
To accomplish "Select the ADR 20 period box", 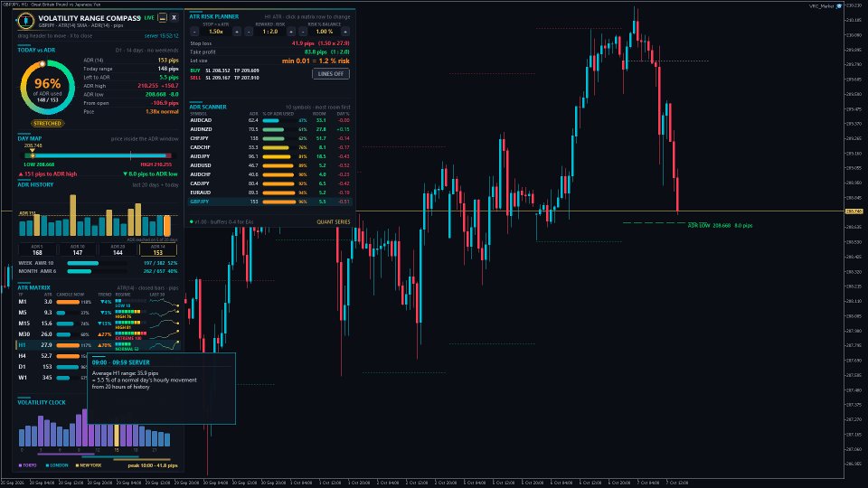I will pyautogui.click(x=118, y=250).
